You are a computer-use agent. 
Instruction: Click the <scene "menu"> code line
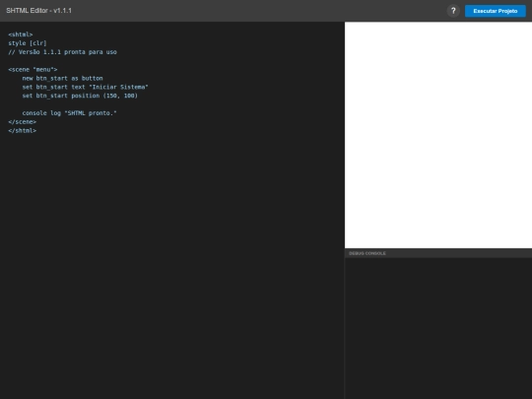pos(33,70)
